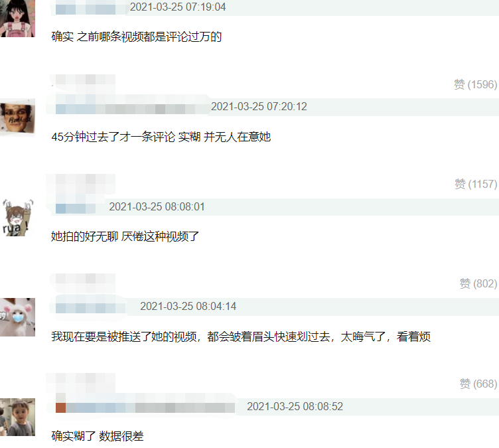Open the masked white cat avatar
The width and height of the screenshot is (499, 448).
tap(17, 317)
